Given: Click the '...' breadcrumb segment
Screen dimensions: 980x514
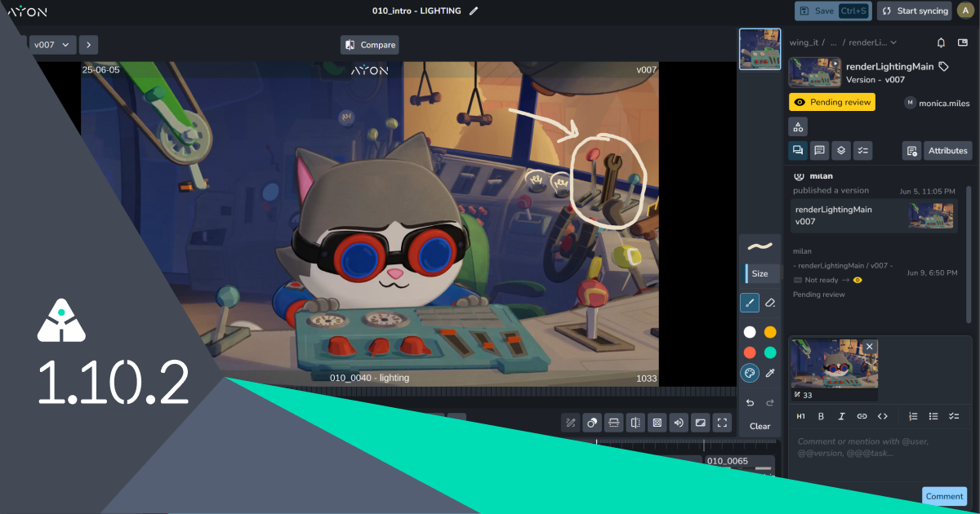Looking at the screenshot, I should pos(834,42).
